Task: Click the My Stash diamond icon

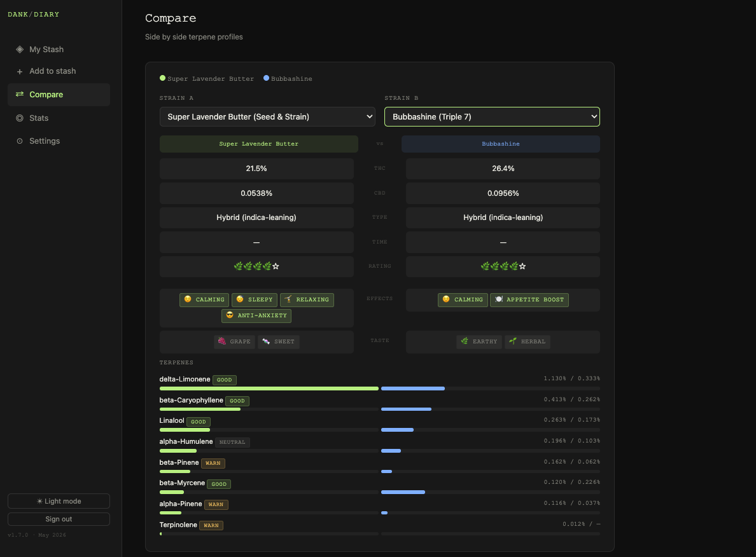Action: [20, 49]
